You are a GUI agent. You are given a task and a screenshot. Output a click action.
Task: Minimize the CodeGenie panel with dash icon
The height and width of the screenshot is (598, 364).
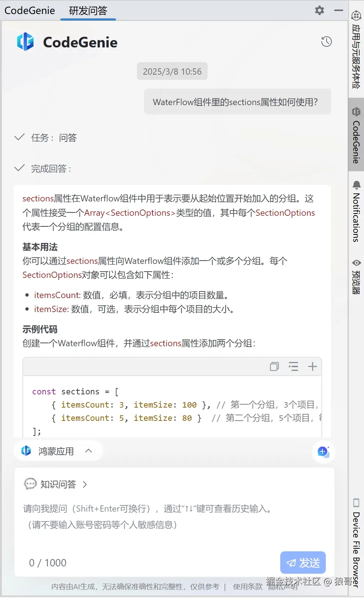point(339,10)
